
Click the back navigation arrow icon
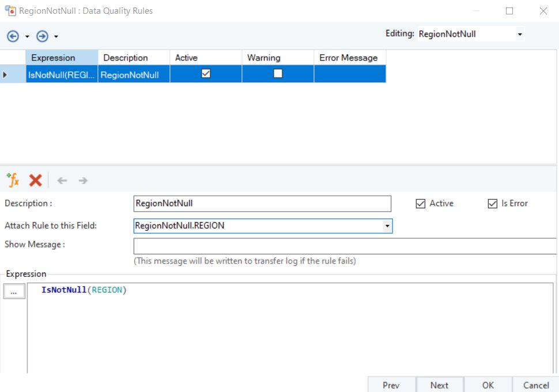click(13, 36)
